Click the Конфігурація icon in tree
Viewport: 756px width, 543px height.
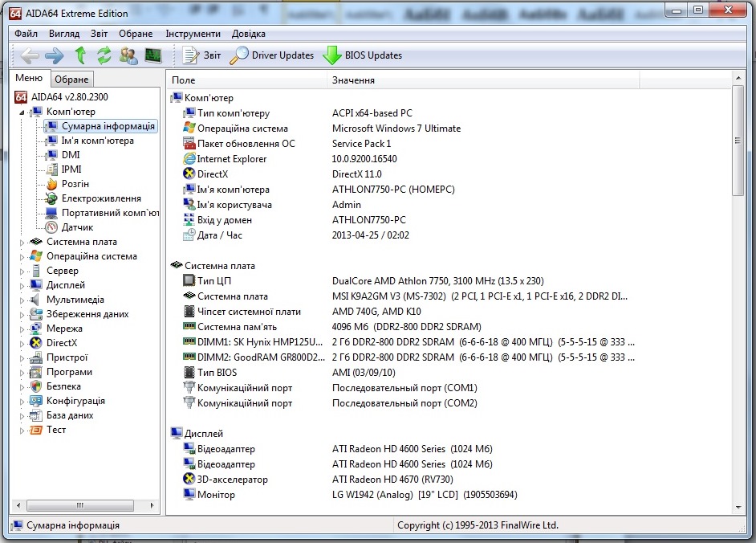(x=36, y=401)
